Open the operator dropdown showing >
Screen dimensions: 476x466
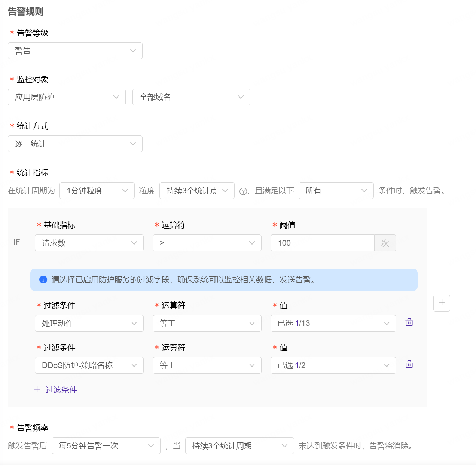pyautogui.click(x=207, y=243)
